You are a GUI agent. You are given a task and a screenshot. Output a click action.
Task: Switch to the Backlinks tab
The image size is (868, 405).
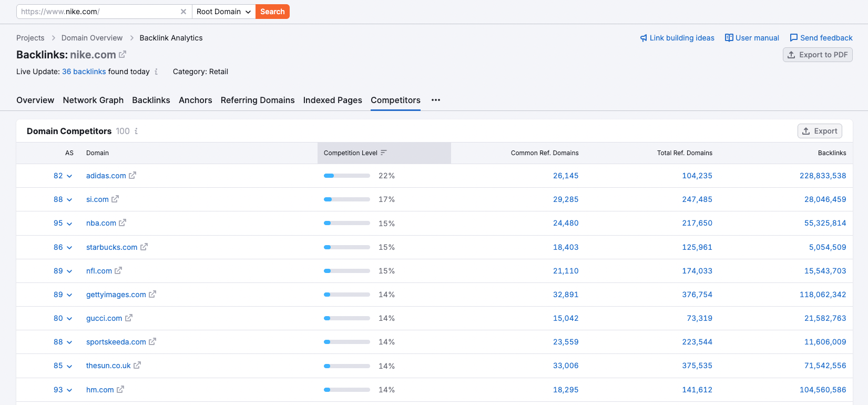tap(151, 100)
